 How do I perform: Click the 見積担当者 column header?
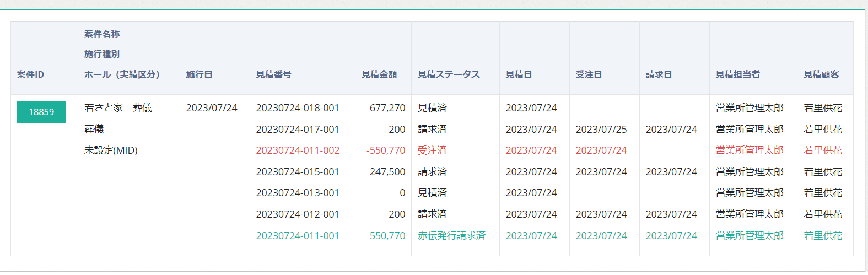(738, 74)
